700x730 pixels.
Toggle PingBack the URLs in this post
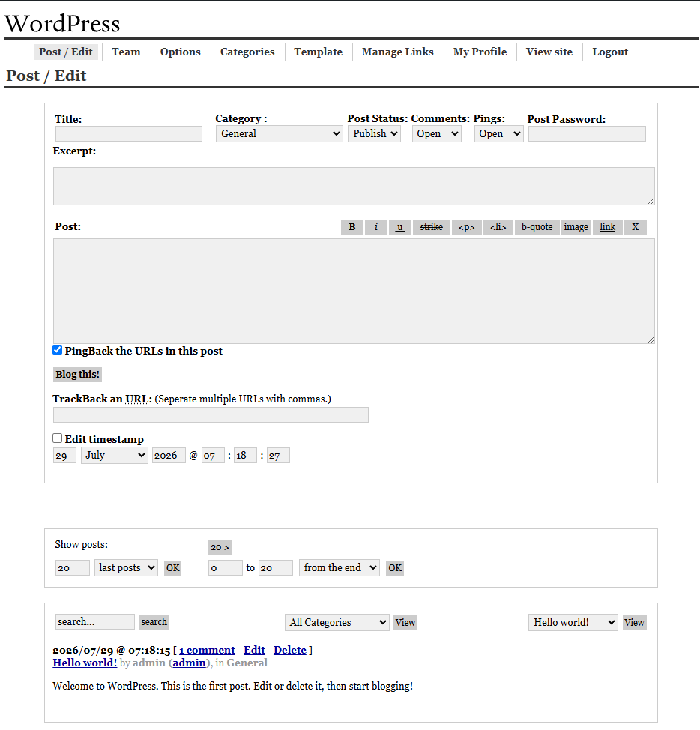(x=57, y=350)
